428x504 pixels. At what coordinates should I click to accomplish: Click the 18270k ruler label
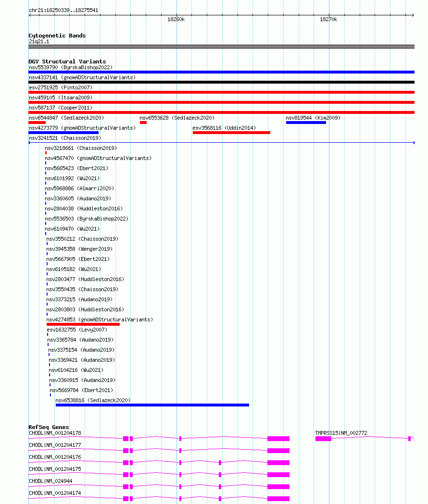click(328, 20)
